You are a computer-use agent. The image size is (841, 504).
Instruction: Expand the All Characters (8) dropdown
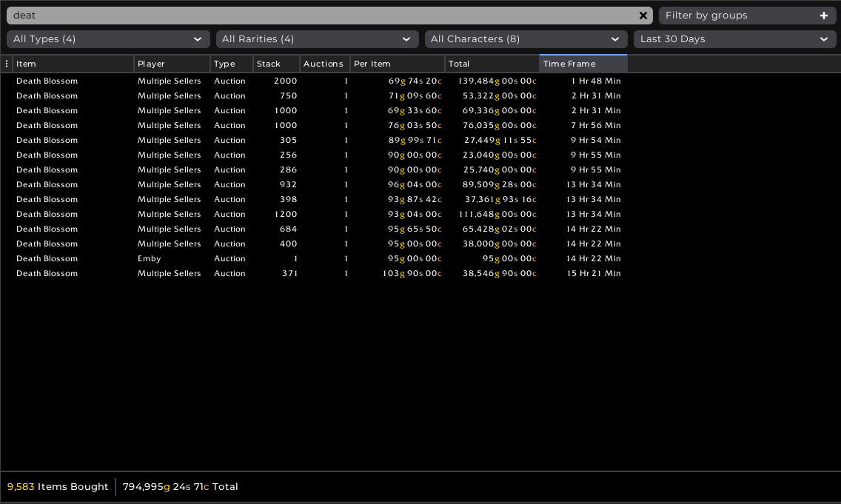pyautogui.click(x=526, y=39)
